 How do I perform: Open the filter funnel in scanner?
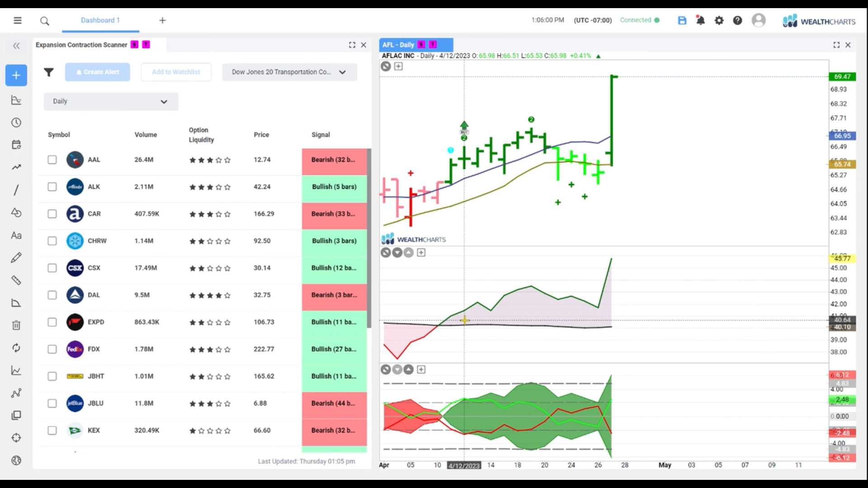point(49,72)
